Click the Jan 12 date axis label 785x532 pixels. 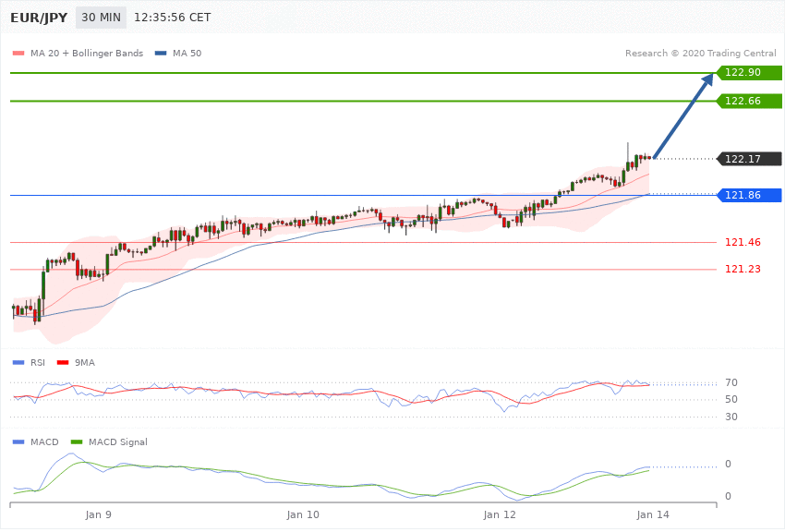(x=500, y=514)
